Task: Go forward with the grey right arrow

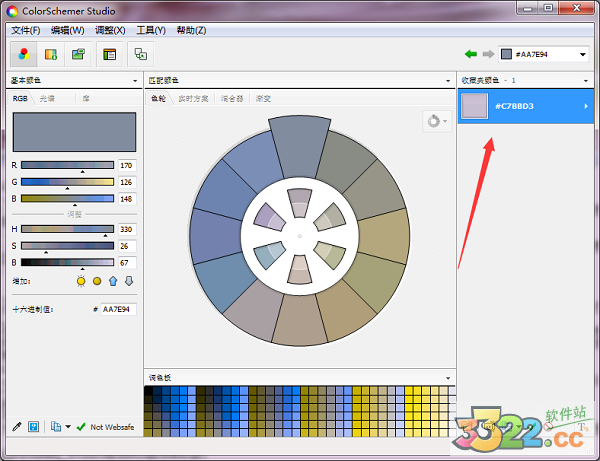Action: (x=488, y=54)
